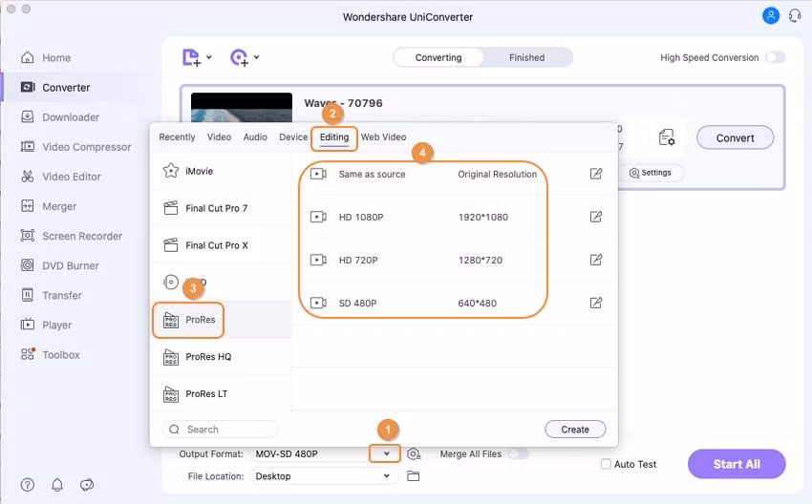
Task: Click the Add Files icon
Action: tap(191, 57)
